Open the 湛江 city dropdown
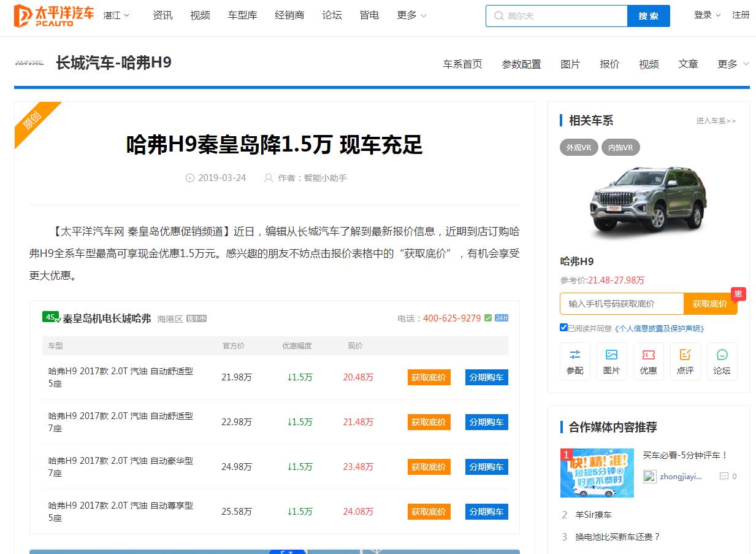756x554 pixels. pos(116,15)
